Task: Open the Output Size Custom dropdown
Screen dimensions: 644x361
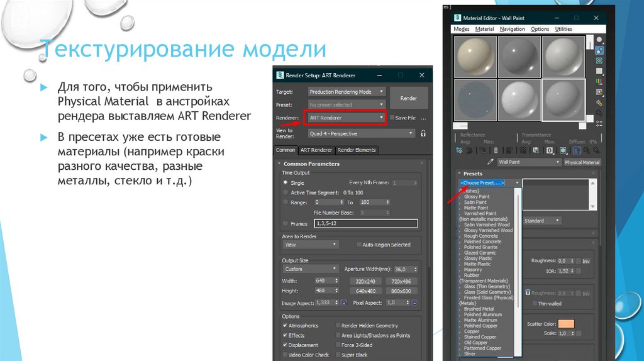Action: (310, 269)
